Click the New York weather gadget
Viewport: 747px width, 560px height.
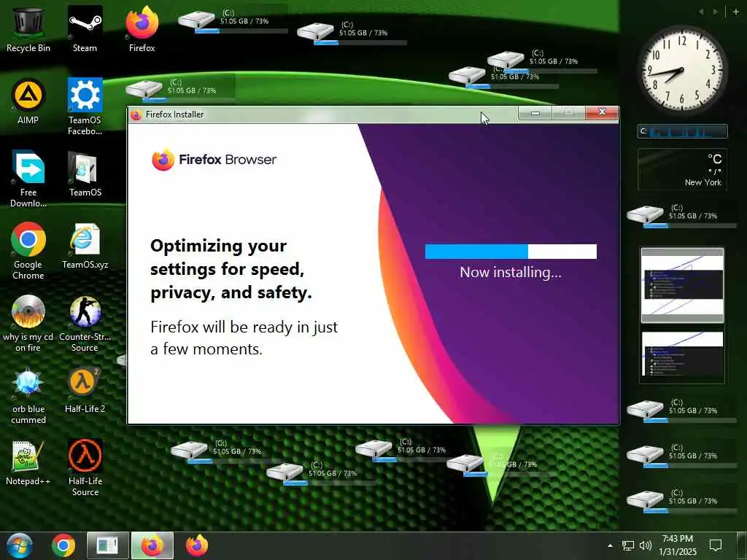(x=682, y=169)
